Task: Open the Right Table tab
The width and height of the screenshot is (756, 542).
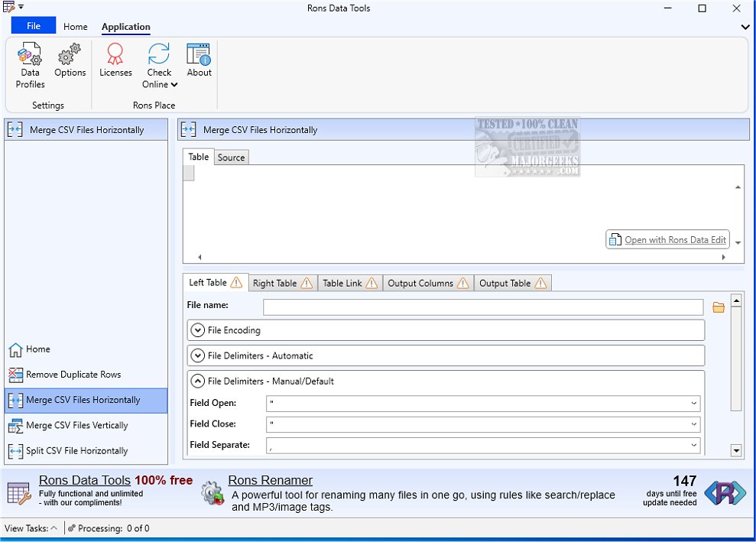Action: click(283, 283)
